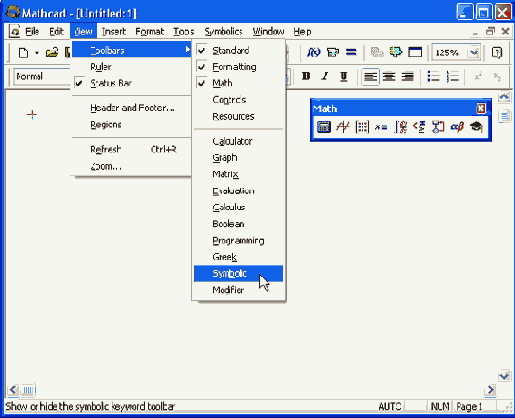Click the Calculate equals icon
The height and width of the screenshot is (418, 515).
pos(351,52)
